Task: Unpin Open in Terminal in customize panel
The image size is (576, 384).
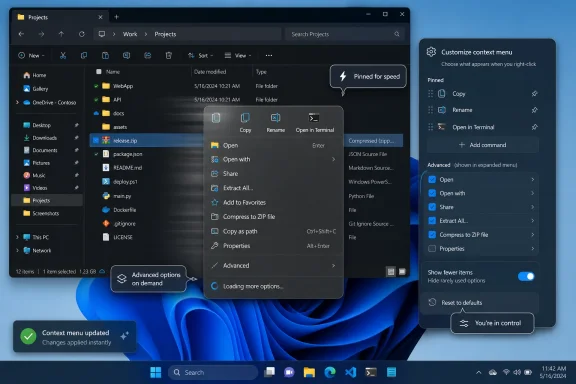Action: point(534,127)
